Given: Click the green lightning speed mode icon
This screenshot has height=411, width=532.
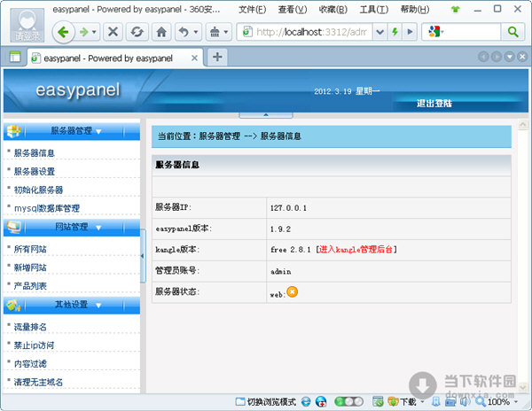Looking at the screenshot, I should (x=395, y=32).
